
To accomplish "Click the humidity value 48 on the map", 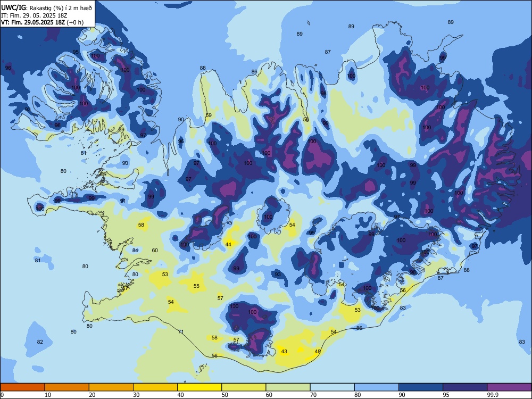I will click(x=318, y=351).
